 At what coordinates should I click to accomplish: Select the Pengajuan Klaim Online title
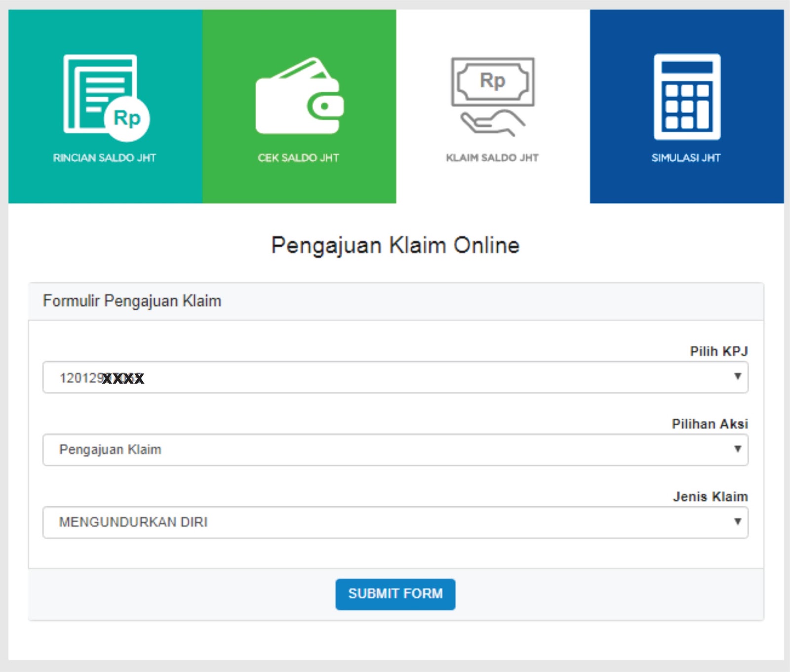[395, 245]
